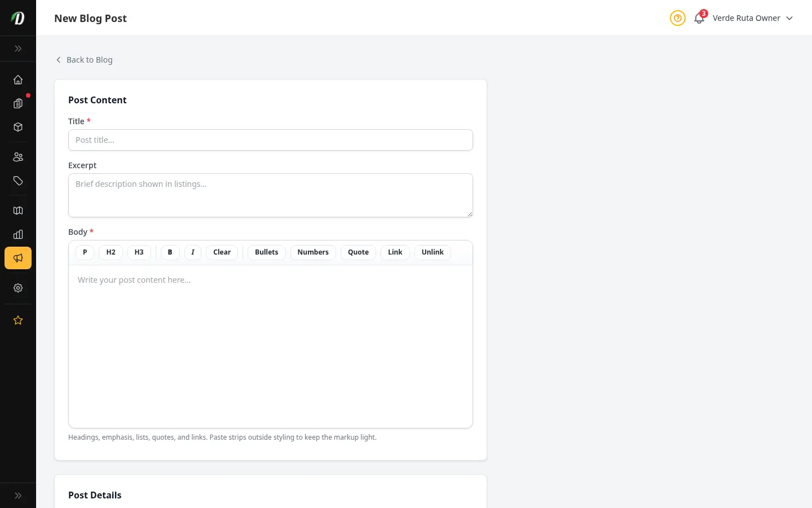Apply paragraph style with P button
The width and height of the screenshot is (812, 508).
85,252
